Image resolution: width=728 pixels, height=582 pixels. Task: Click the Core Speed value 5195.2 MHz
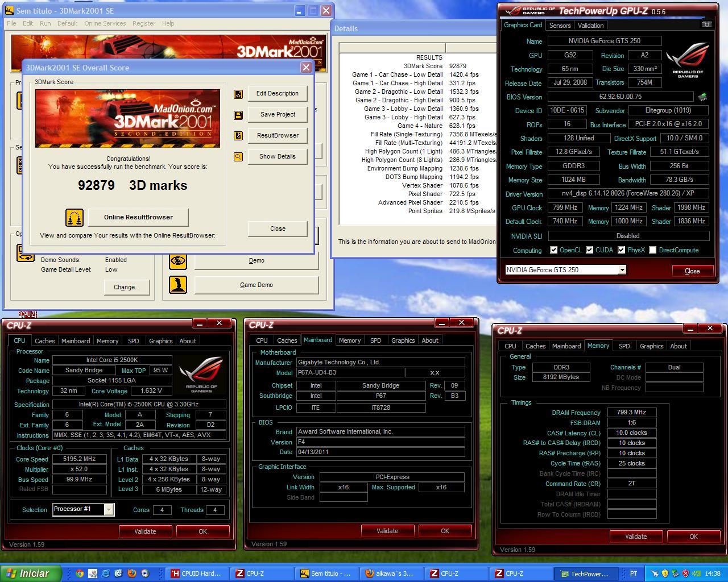tap(79, 459)
